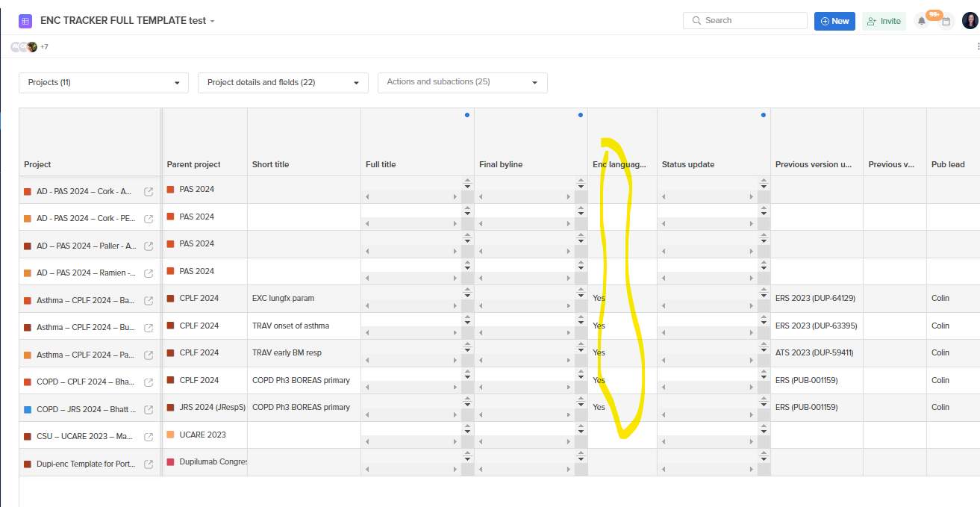980x507 pixels.
Task: Click the Pub lead column header
Action: [948, 164]
